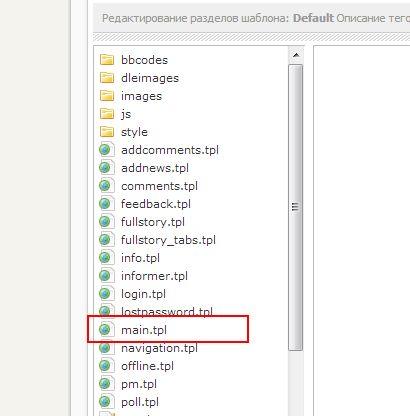Click the file list scrollbar thumb

click(295, 207)
